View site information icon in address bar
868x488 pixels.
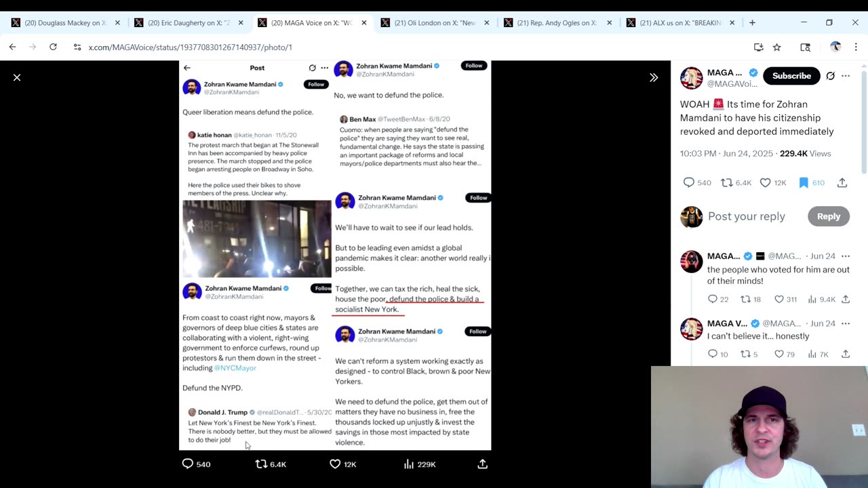(77, 47)
